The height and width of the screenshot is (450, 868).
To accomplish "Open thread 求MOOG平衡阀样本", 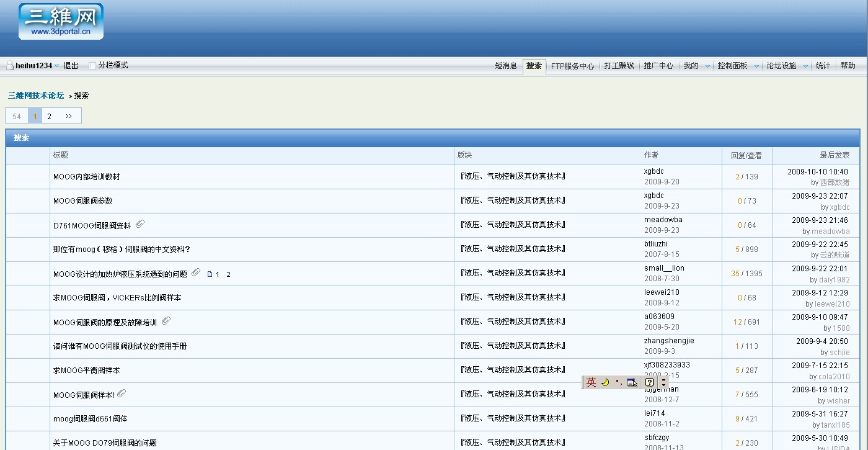I will click(87, 371).
